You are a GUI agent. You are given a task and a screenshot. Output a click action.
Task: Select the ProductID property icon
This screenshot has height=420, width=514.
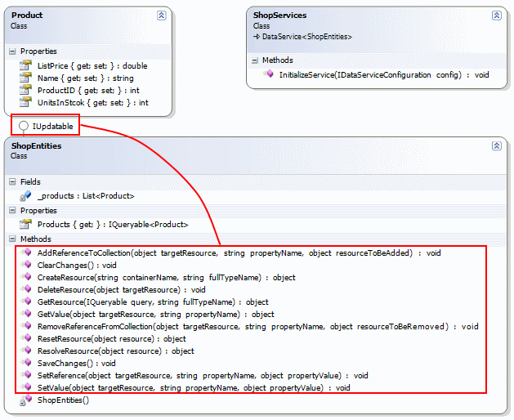point(25,91)
